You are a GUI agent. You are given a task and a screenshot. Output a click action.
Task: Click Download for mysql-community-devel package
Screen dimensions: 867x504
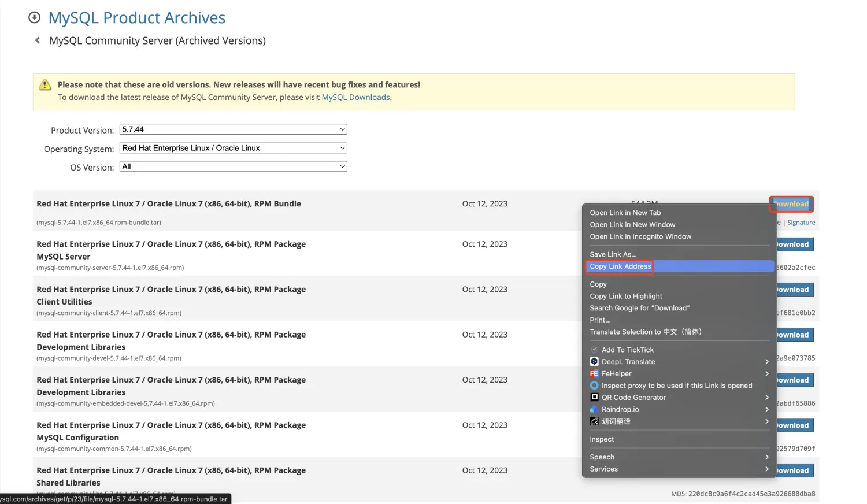(794, 335)
